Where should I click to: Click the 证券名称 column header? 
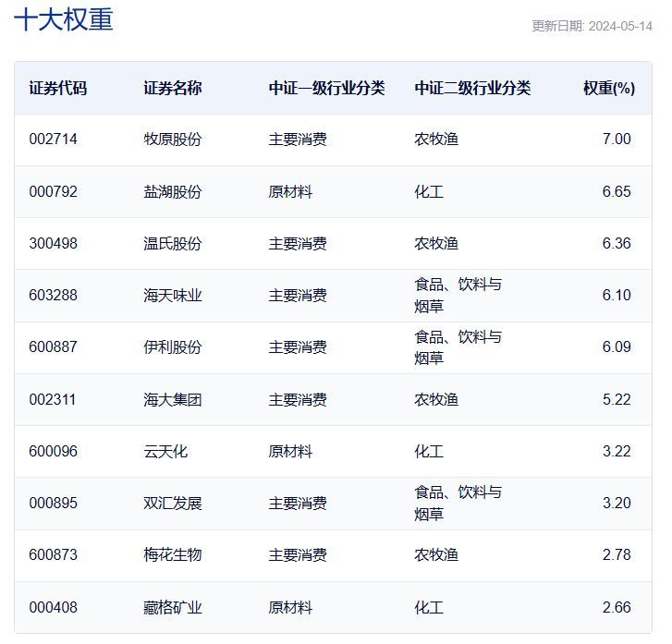(x=172, y=88)
